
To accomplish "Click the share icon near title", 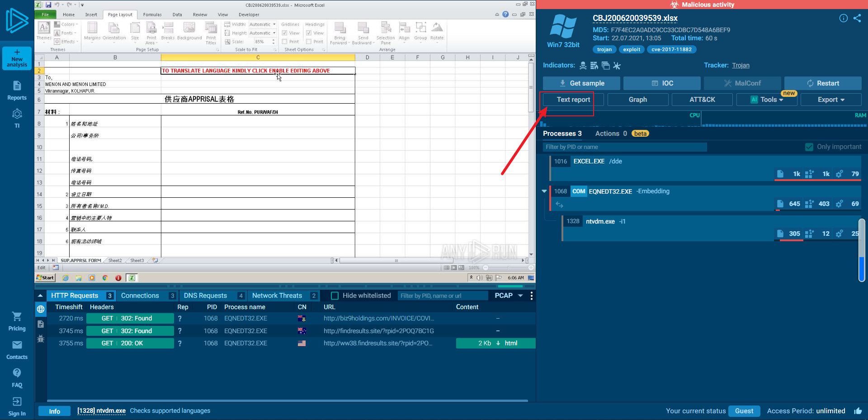I will [857, 18].
